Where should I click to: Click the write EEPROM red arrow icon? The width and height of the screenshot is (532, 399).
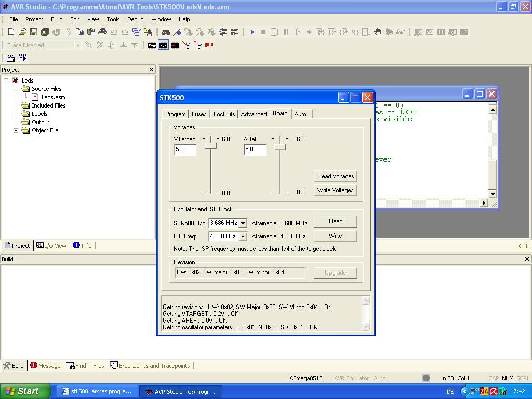pyautogui.click(x=187, y=45)
